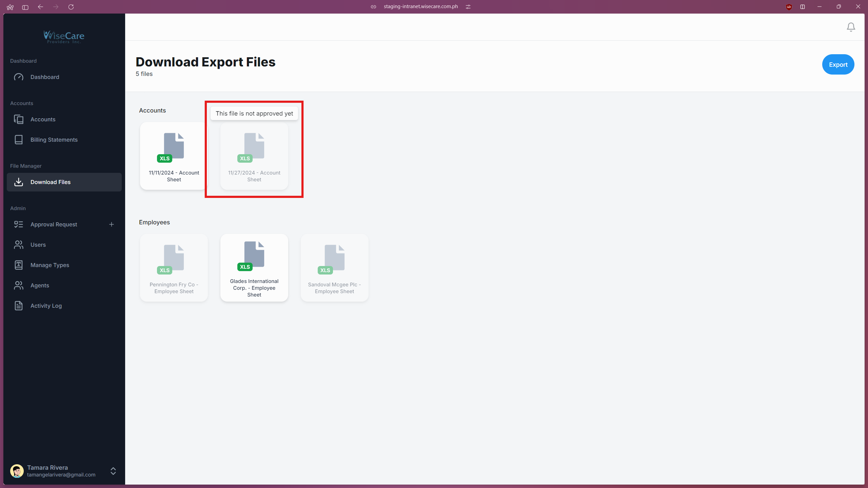The height and width of the screenshot is (488, 868).
Task: Reload the page with the refresh icon
Action: tap(71, 7)
